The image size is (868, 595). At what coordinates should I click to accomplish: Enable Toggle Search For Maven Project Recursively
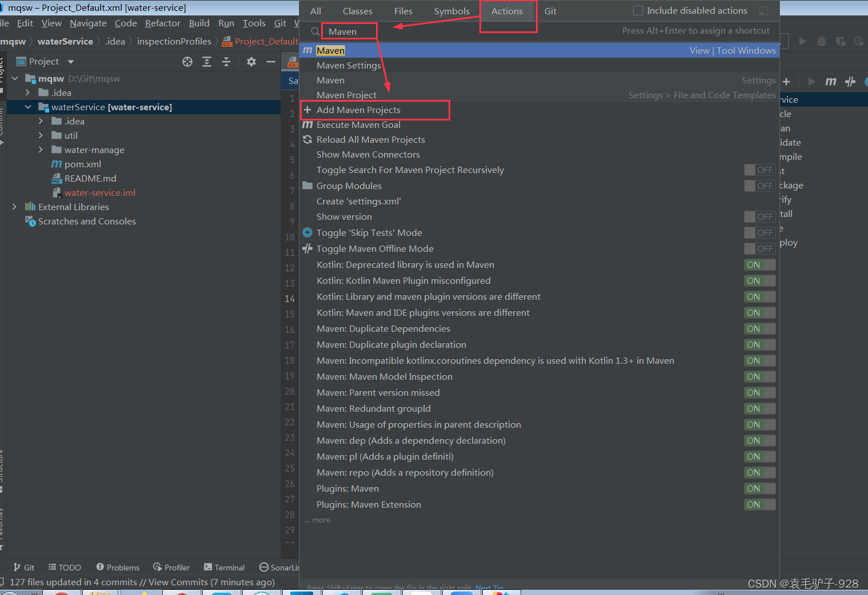tap(759, 170)
